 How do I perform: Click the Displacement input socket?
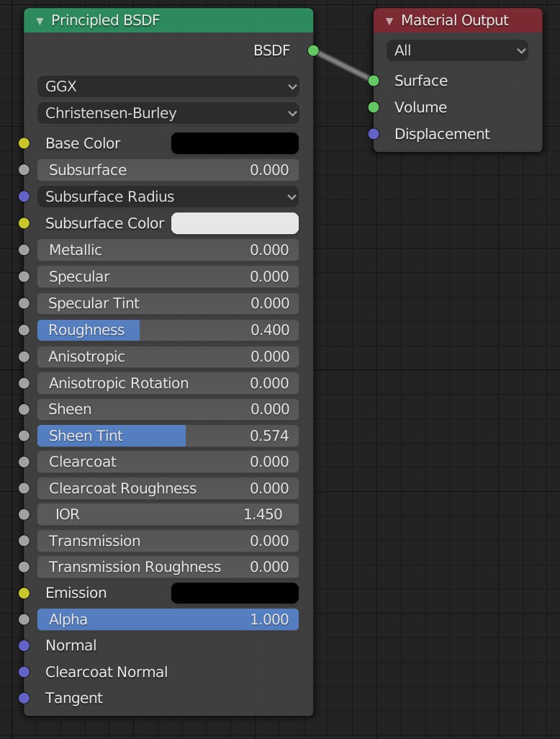374,134
